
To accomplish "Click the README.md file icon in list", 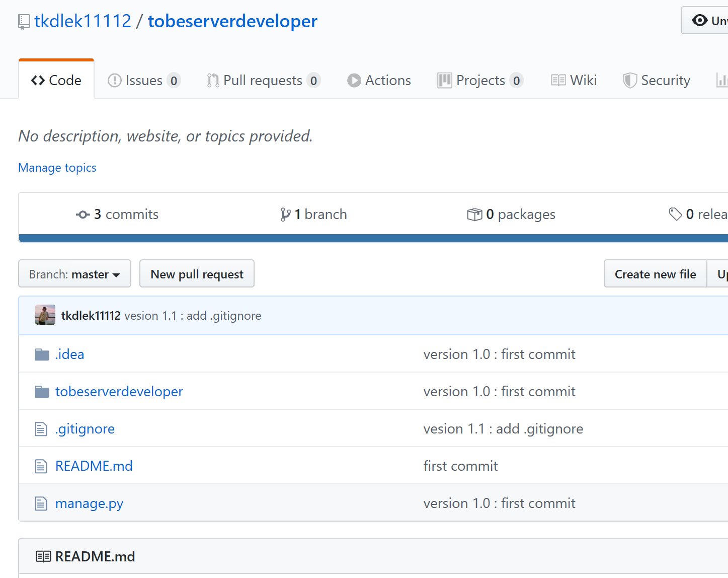I will (41, 466).
